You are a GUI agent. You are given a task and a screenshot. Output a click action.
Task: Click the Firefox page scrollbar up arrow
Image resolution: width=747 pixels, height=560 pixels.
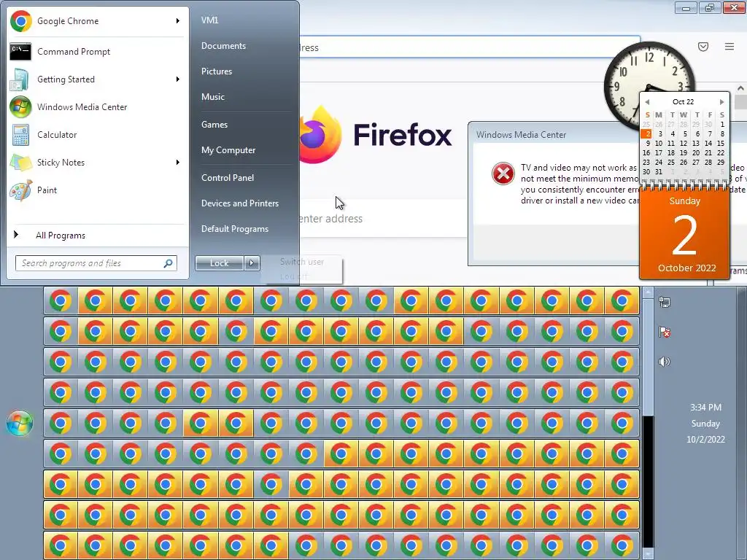coord(741,88)
